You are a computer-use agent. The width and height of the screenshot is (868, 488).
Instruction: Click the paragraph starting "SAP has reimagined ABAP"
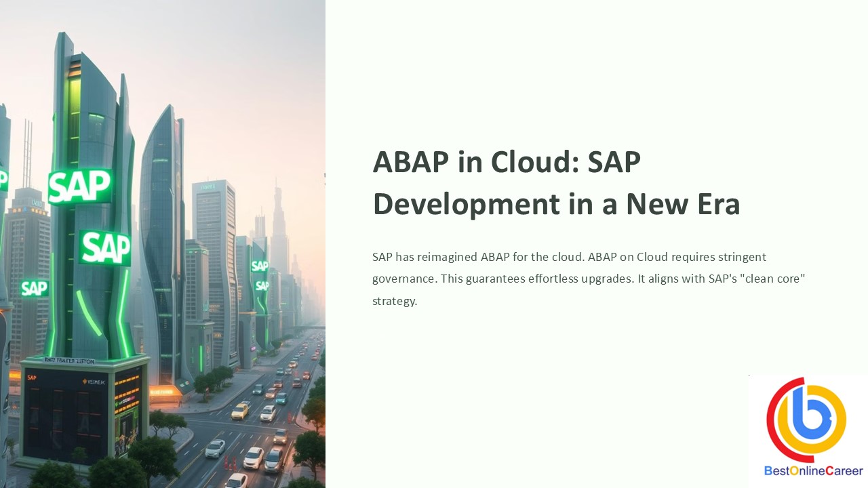589,279
